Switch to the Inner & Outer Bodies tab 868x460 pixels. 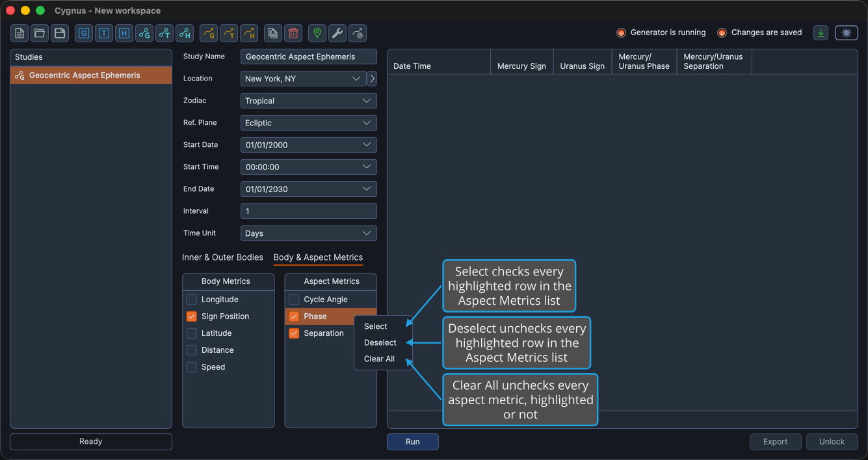coord(222,257)
